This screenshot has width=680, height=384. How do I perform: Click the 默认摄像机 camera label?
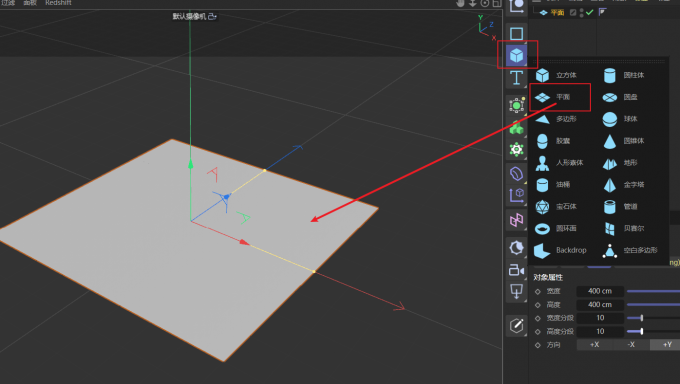pyautogui.click(x=189, y=16)
